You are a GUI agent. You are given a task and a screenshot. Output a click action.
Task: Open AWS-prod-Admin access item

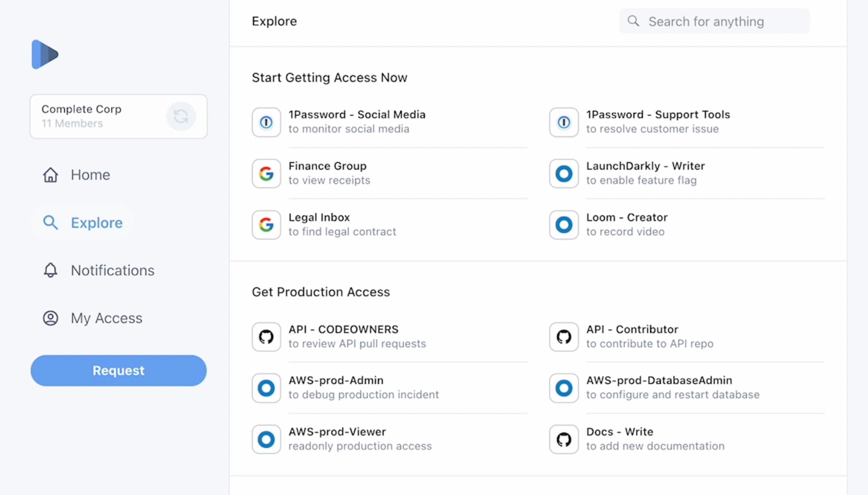click(390, 388)
